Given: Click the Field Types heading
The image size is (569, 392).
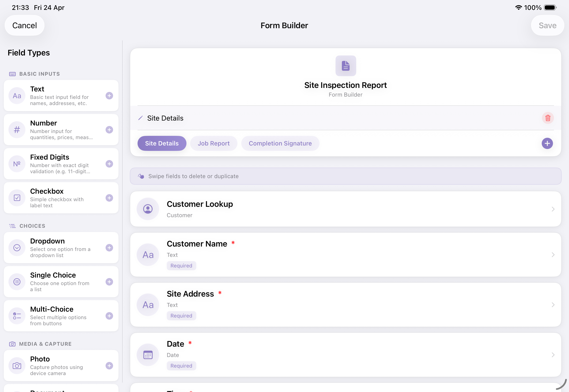Looking at the screenshot, I should click(x=29, y=53).
